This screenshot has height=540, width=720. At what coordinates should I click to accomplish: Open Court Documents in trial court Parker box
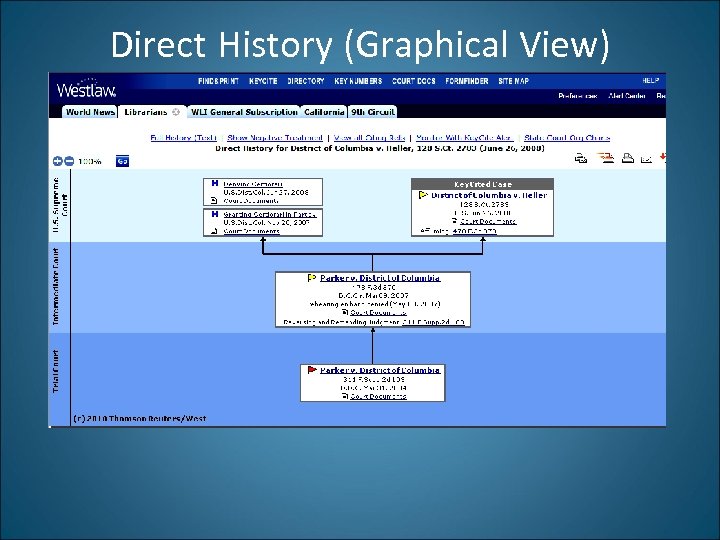378,396
